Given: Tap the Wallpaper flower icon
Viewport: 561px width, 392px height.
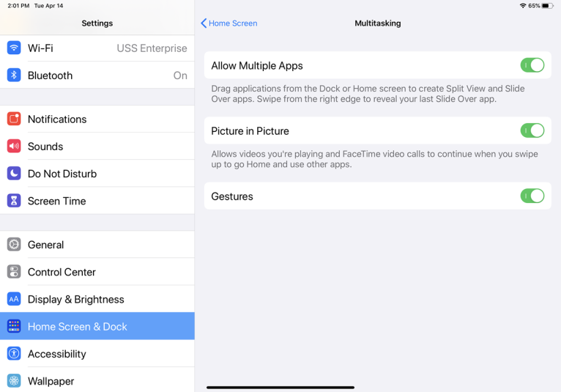Looking at the screenshot, I should click(14, 380).
